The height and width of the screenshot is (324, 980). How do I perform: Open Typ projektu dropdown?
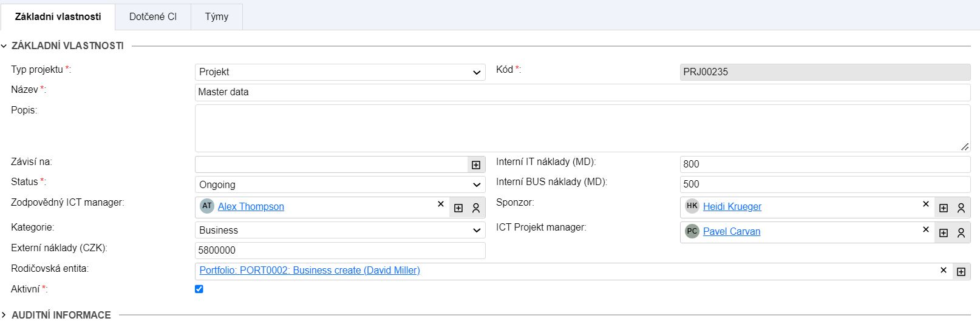point(340,72)
